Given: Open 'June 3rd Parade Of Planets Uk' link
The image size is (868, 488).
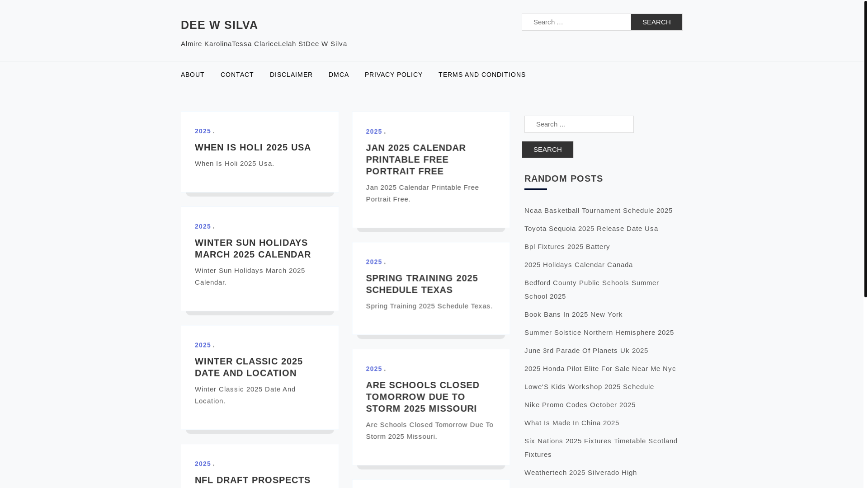Looking at the screenshot, I should [586, 351].
